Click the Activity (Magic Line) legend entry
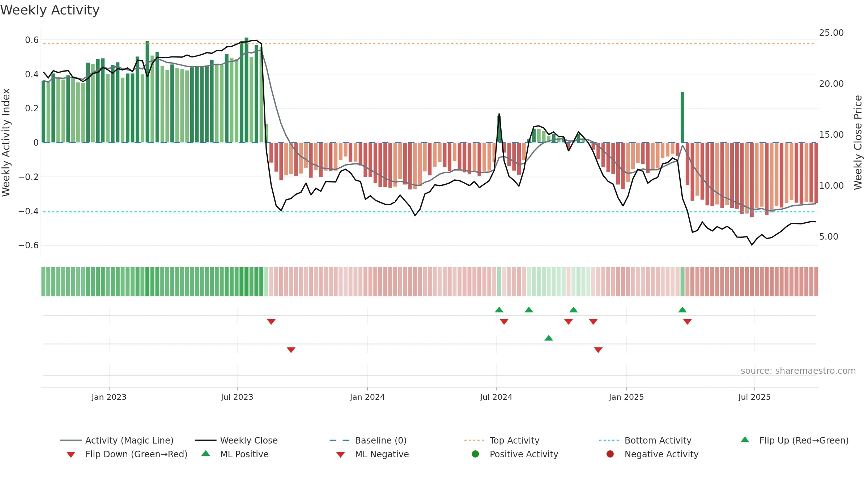 (117, 440)
